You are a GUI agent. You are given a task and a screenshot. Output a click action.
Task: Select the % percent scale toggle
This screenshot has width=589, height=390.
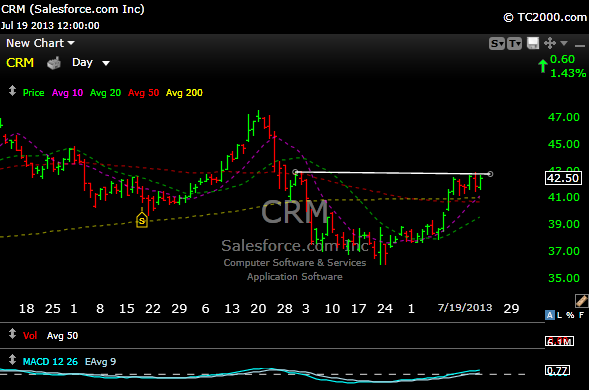click(x=570, y=315)
